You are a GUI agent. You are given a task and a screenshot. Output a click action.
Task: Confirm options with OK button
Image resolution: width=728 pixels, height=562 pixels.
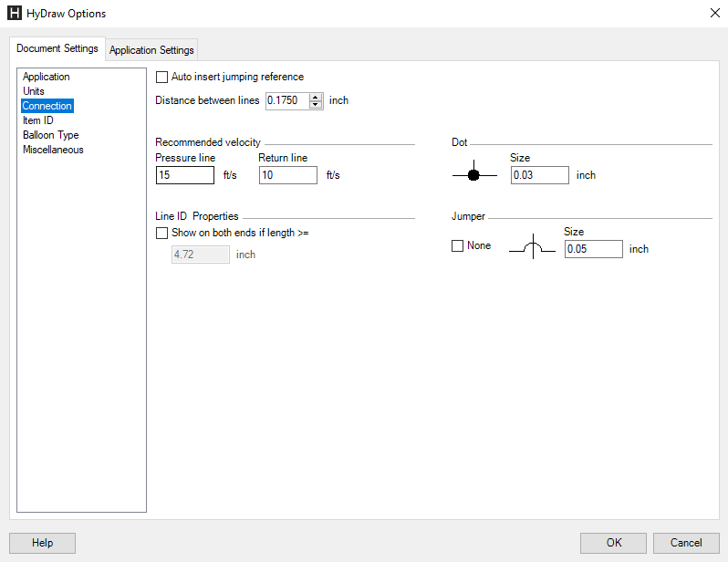613,543
